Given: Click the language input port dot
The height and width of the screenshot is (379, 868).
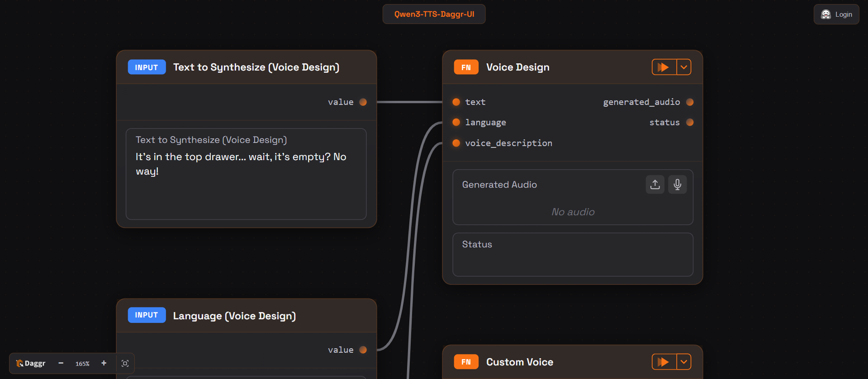Looking at the screenshot, I should pyautogui.click(x=456, y=123).
